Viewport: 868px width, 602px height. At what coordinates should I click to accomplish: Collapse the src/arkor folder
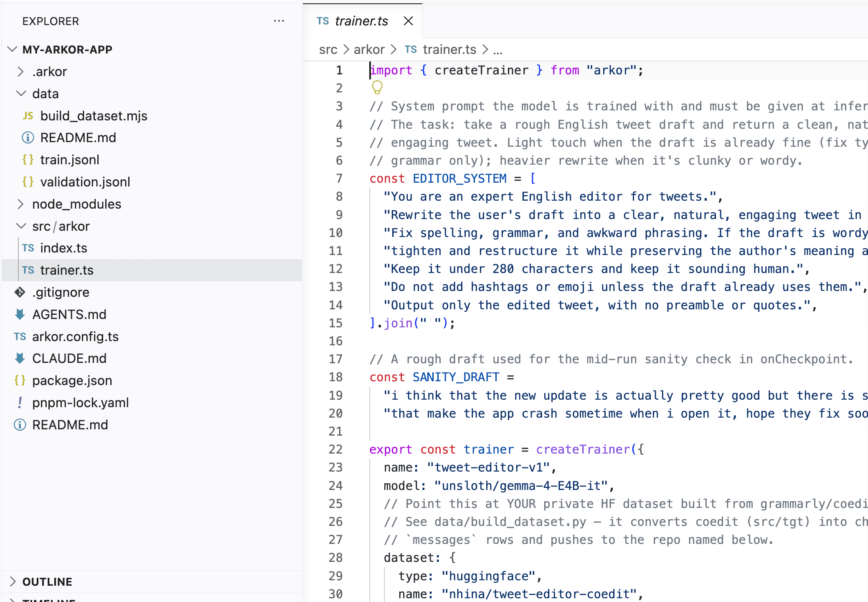click(x=20, y=226)
